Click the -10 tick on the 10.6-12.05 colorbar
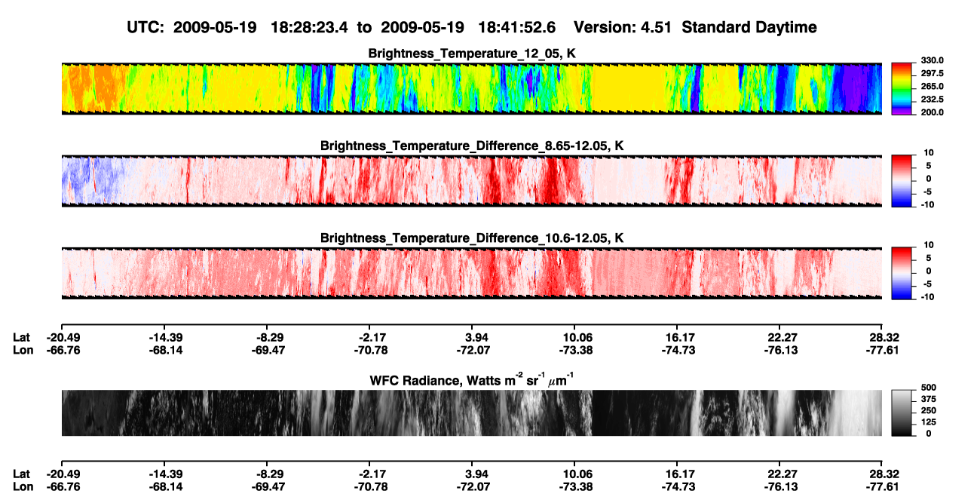The width and height of the screenshot is (980, 503). click(x=927, y=296)
